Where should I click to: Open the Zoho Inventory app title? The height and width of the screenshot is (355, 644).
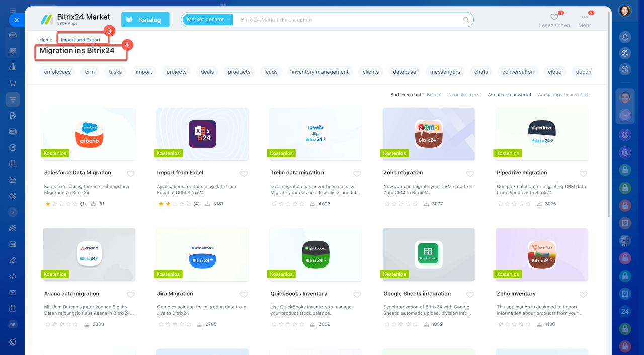[516, 294]
